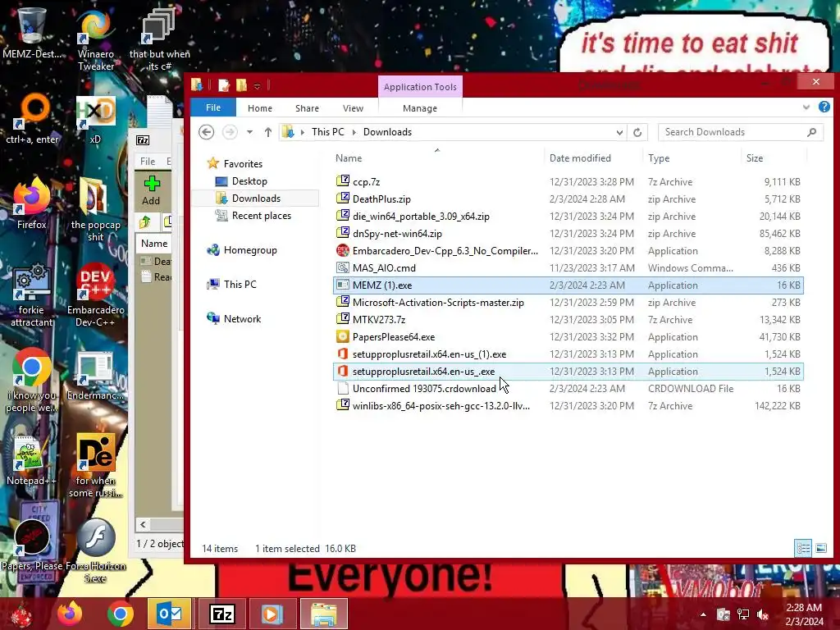Open 'that but when its c#' shortcut
The width and height of the screenshot is (840, 630).
(x=159, y=39)
